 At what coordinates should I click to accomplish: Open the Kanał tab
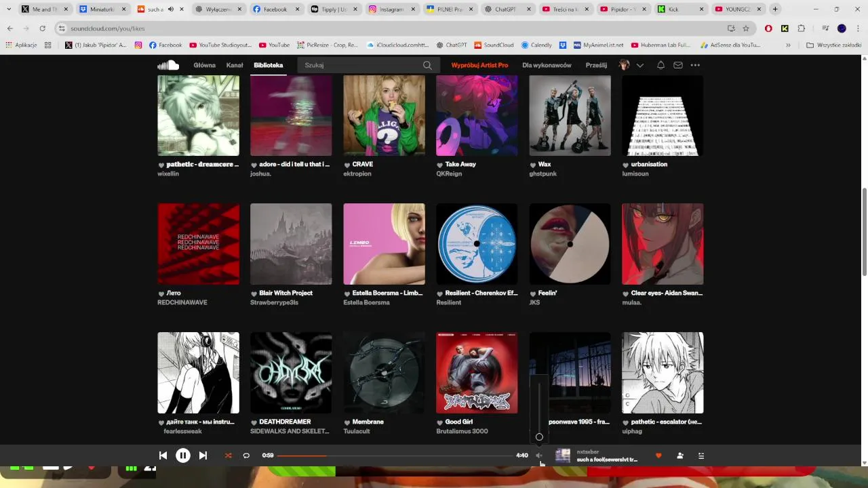tap(235, 65)
